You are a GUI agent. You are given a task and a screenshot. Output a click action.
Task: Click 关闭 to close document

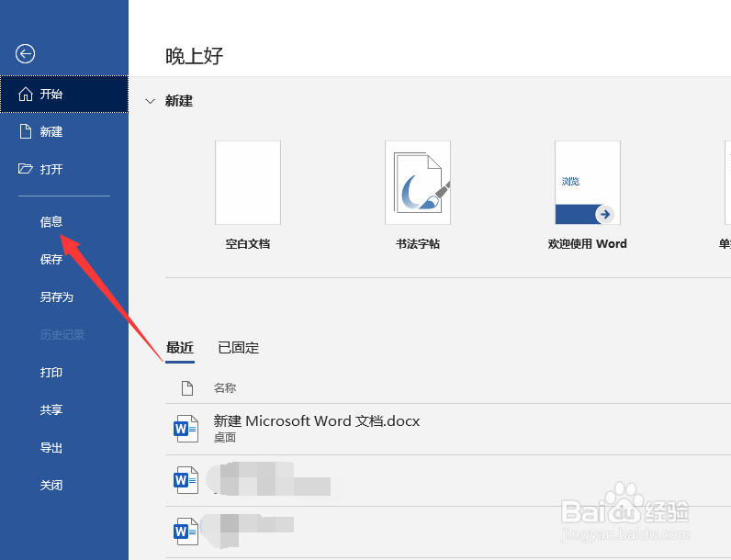tap(51, 486)
